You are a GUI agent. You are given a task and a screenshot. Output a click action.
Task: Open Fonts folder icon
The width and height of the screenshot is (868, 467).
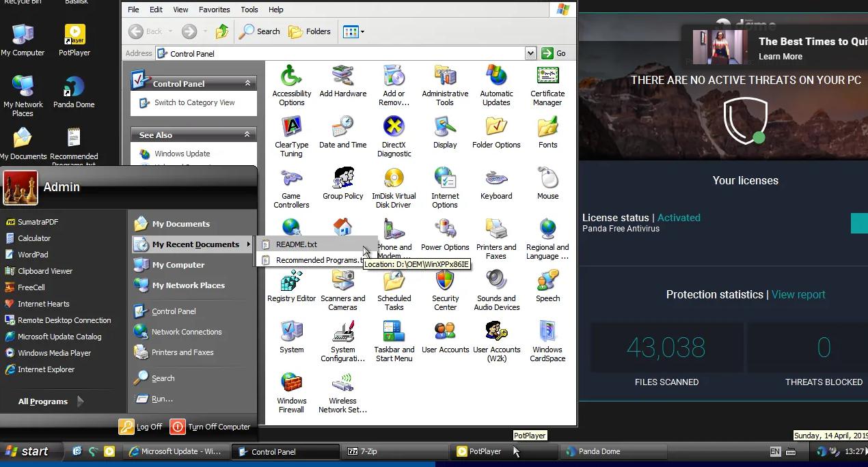(x=547, y=132)
